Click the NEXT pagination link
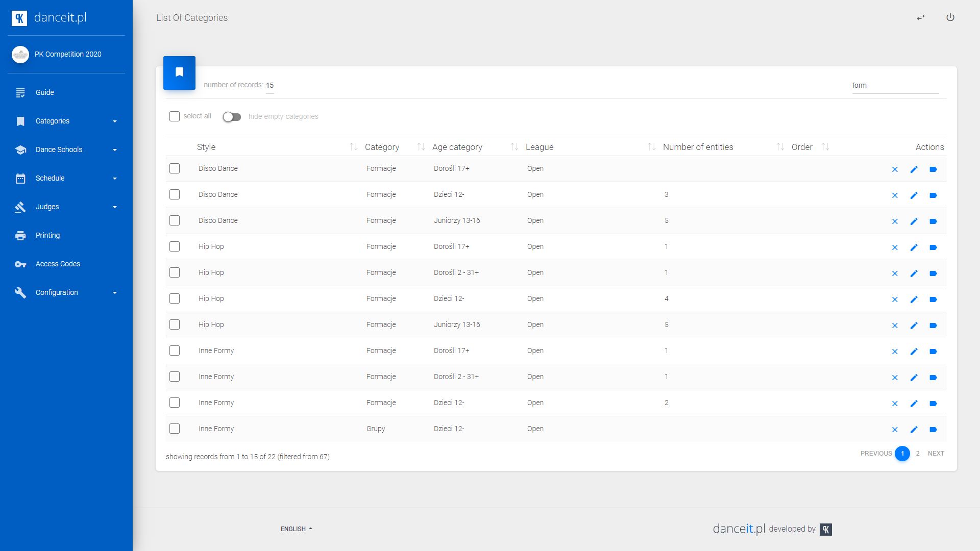Screen dimensions: 980x551 click(936, 453)
